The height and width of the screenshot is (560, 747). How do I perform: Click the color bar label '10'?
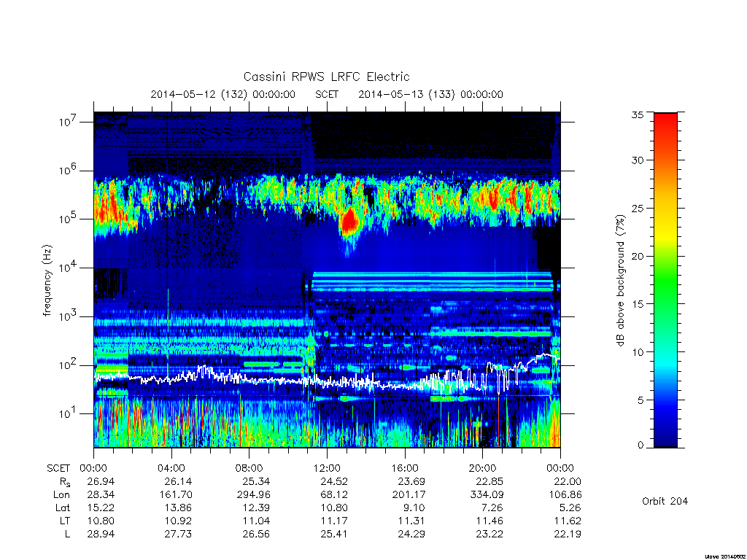(x=638, y=352)
